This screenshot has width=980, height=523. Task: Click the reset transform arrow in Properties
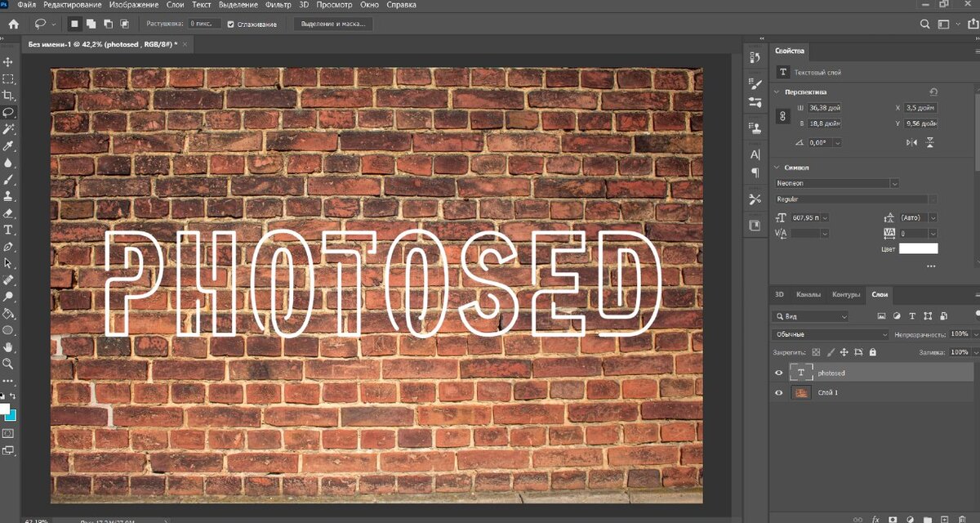[x=933, y=92]
